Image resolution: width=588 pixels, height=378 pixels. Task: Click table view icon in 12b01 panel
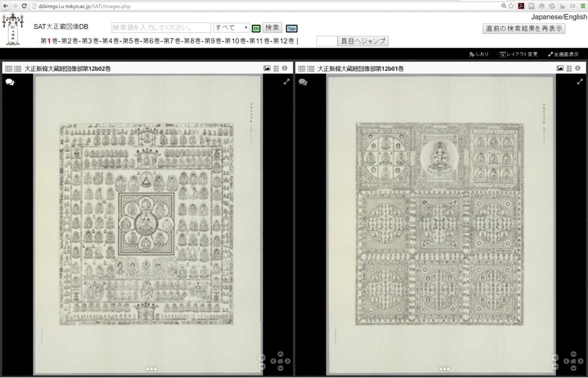click(x=301, y=69)
